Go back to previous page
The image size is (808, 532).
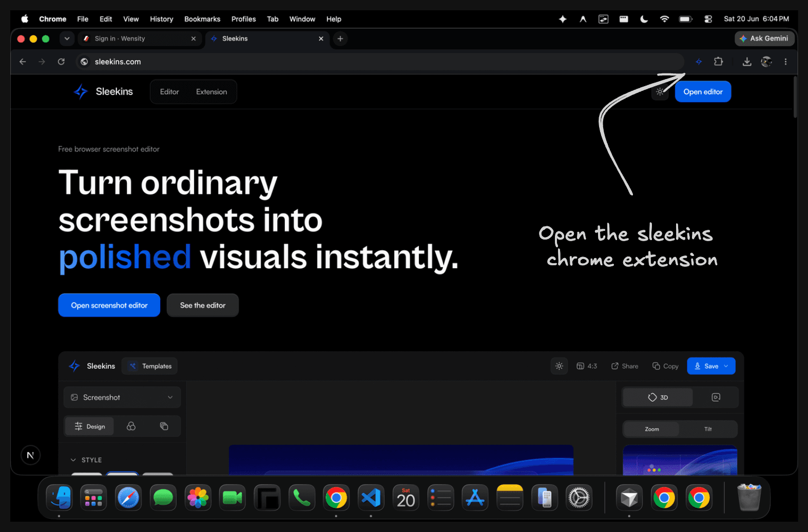23,62
